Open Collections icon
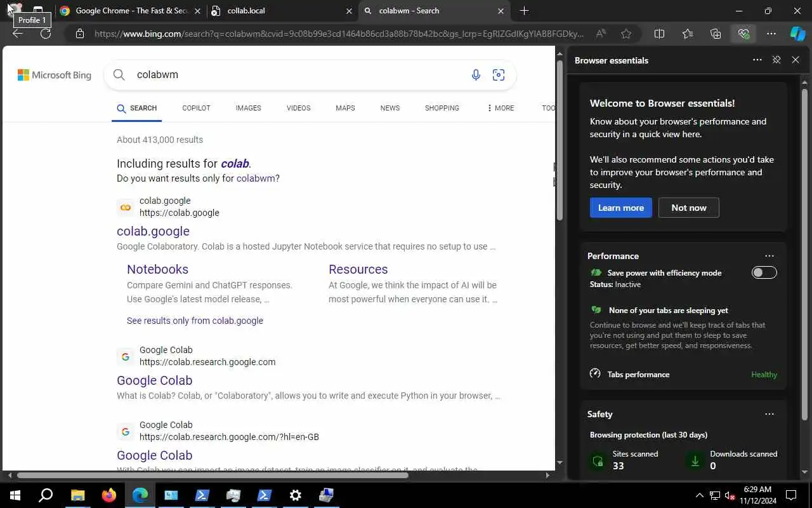The image size is (812, 508). click(716, 34)
